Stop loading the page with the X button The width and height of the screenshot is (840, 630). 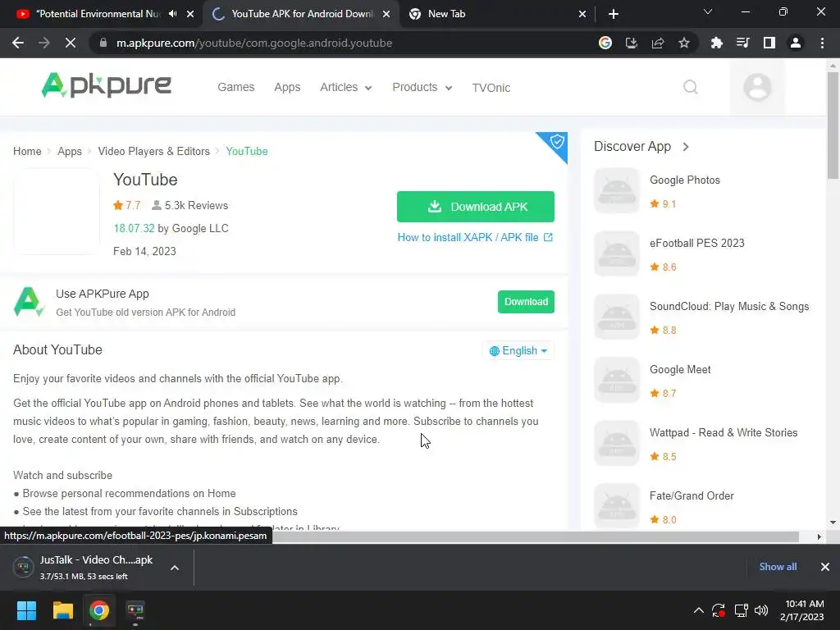click(x=71, y=43)
